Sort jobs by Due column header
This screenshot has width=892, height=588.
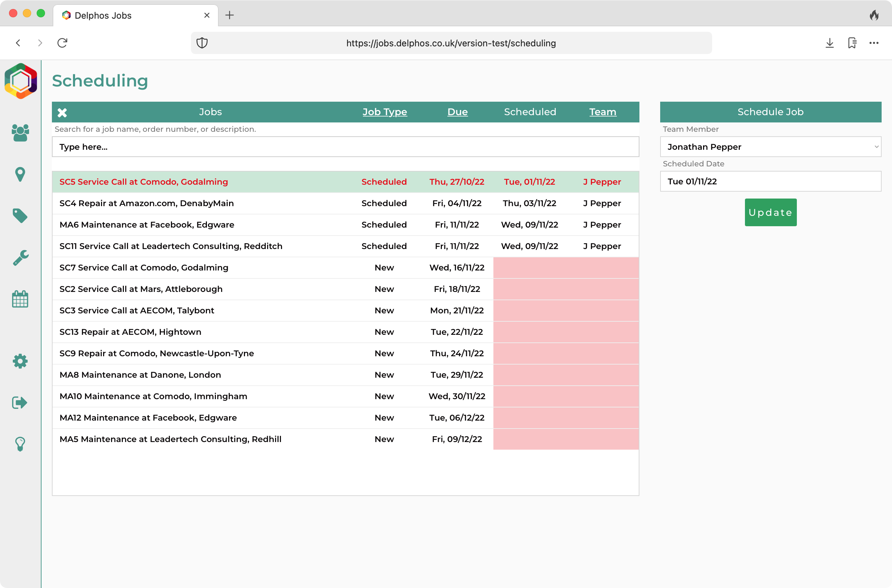click(457, 112)
